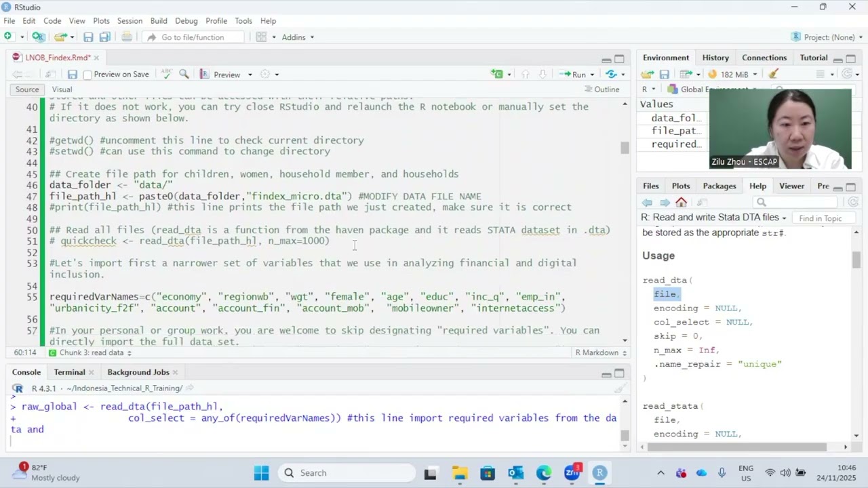Click the Save all documents icon
This screenshot has height=488, width=868.
tap(104, 37)
